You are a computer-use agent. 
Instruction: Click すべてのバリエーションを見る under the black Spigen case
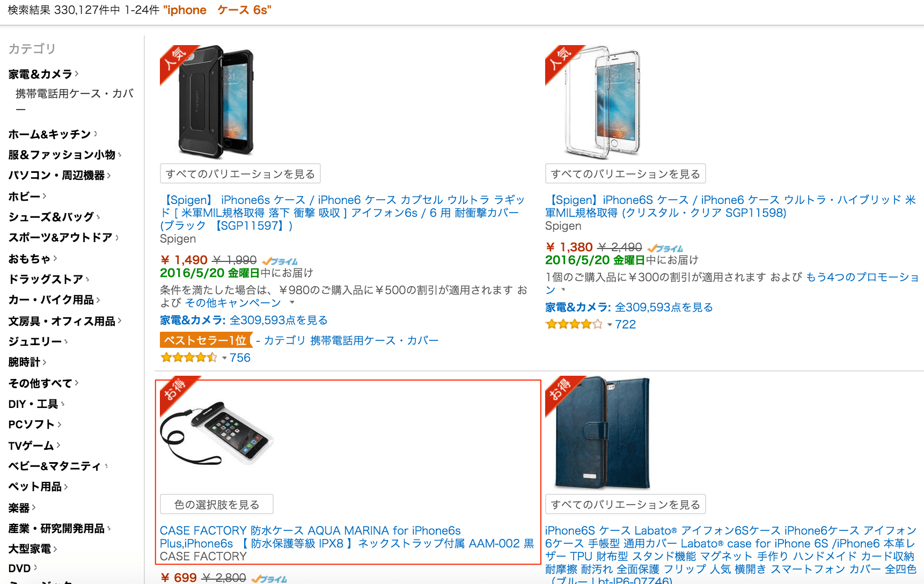tap(240, 174)
